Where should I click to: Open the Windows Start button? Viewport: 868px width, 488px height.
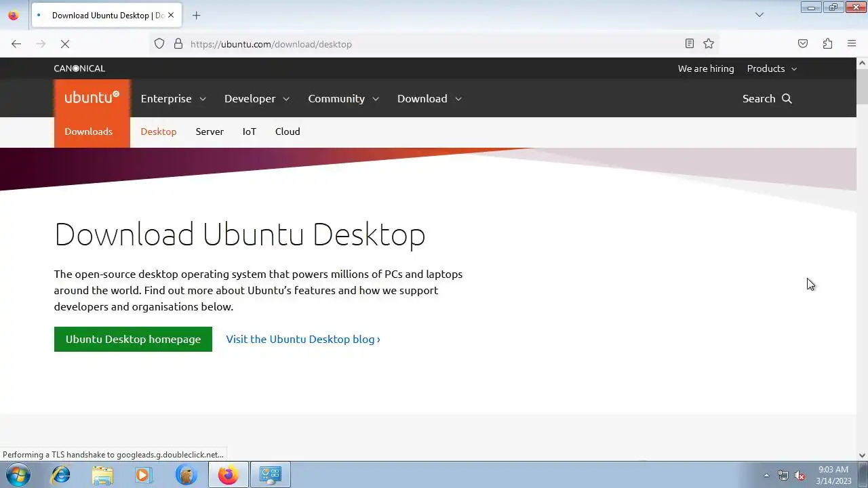point(18,474)
